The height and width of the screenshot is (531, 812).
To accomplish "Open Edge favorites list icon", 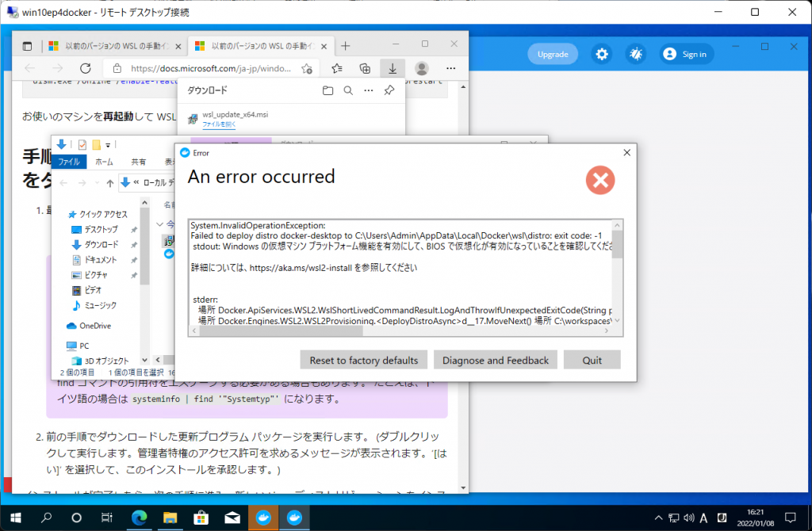I will 337,68.
